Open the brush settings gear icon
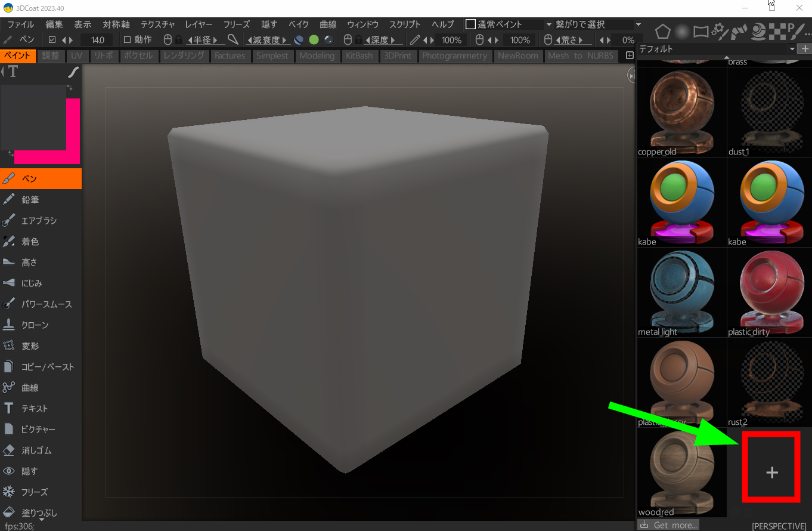The width and height of the screenshot is (812, 531). 720,30
